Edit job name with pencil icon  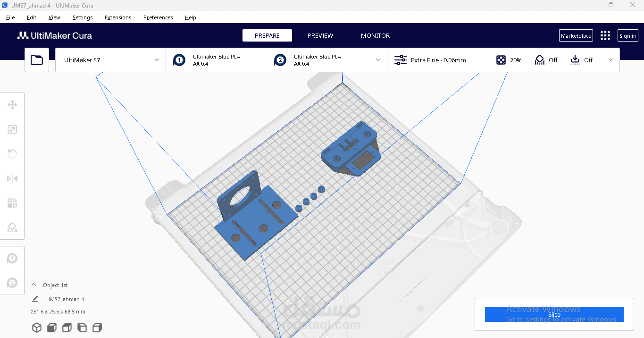[35, 299]
